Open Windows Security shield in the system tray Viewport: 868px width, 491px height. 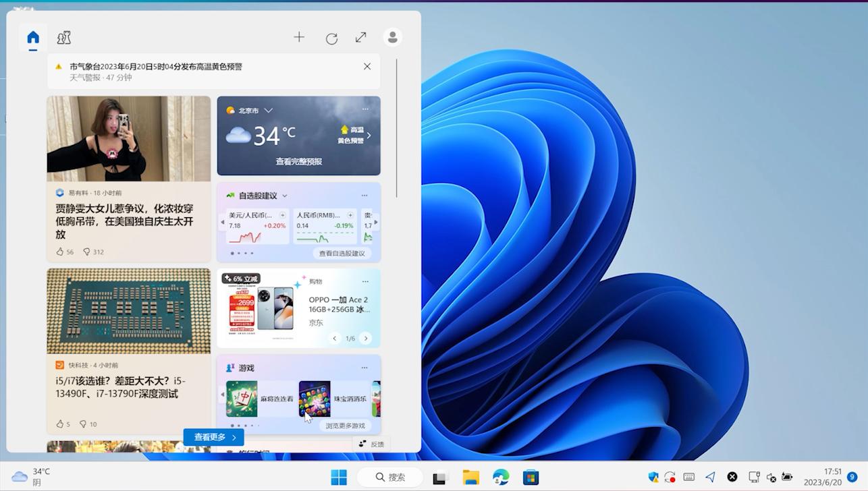pos(653,477)
